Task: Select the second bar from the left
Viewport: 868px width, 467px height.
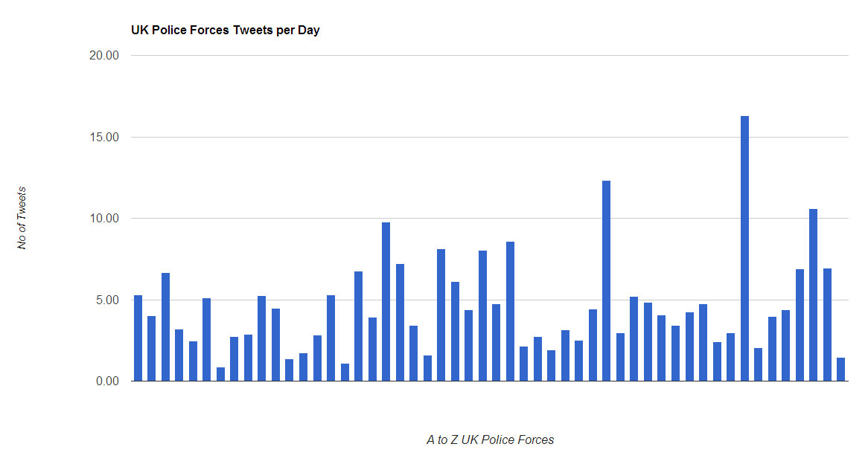Action: coord(152,349)
